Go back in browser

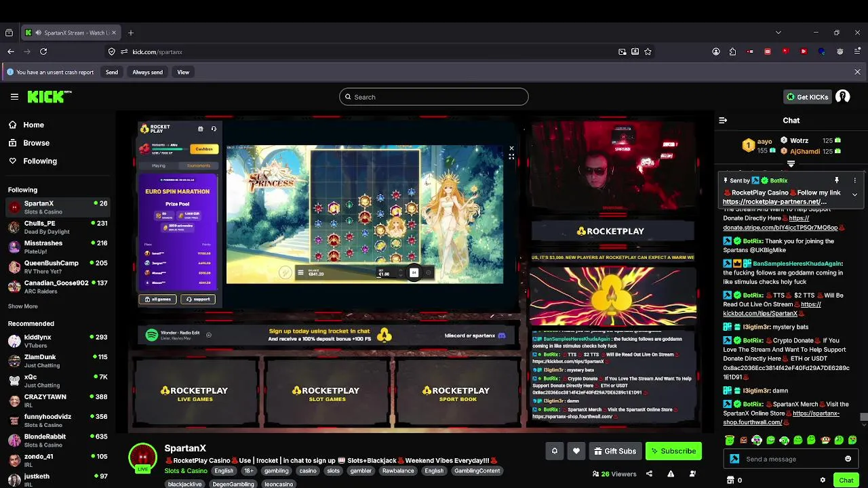pos(11,52)
